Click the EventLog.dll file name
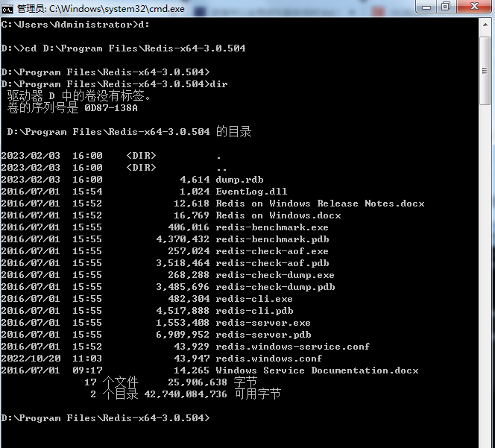 click(252, 192)
